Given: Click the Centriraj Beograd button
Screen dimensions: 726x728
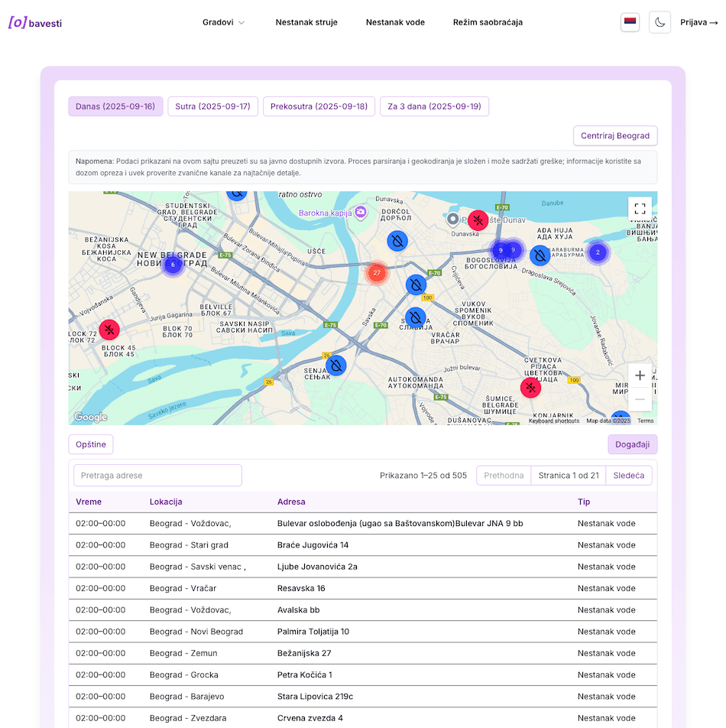Looking at the screenshot, I should click(x=614, y=136).
